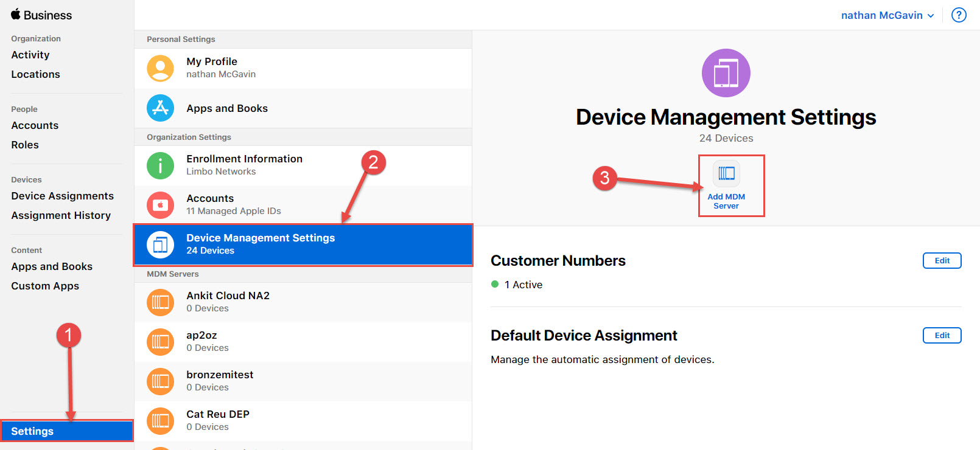Click the large purple Device Management icon
This screenshot has width=980, height=450.
tap(726, 73)
